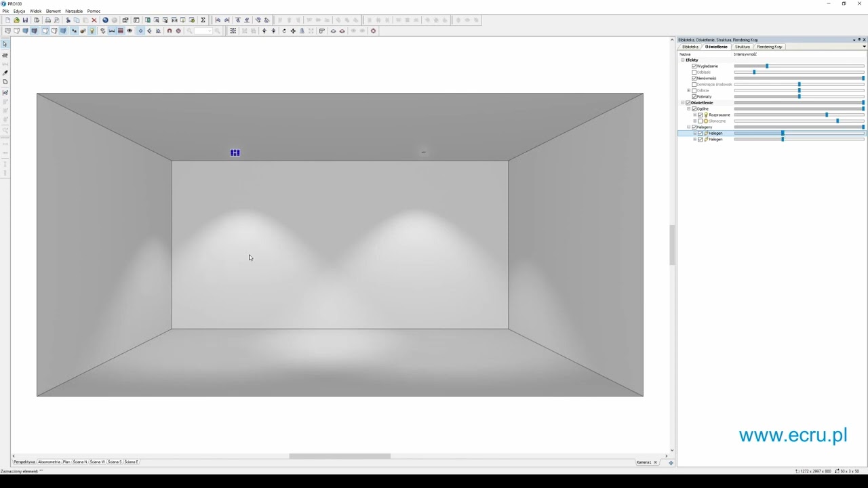Click the blue Undo arrow icon

(105, 20)
